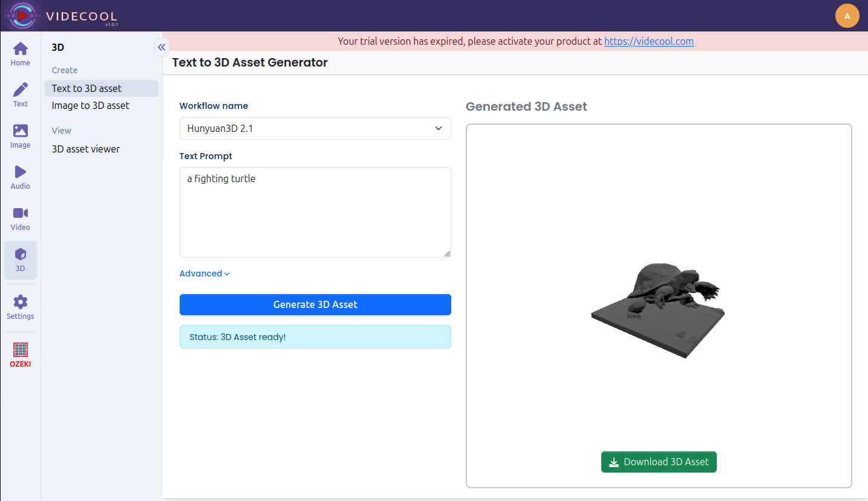Select Image to 3D asset menu item

point(90,105)
